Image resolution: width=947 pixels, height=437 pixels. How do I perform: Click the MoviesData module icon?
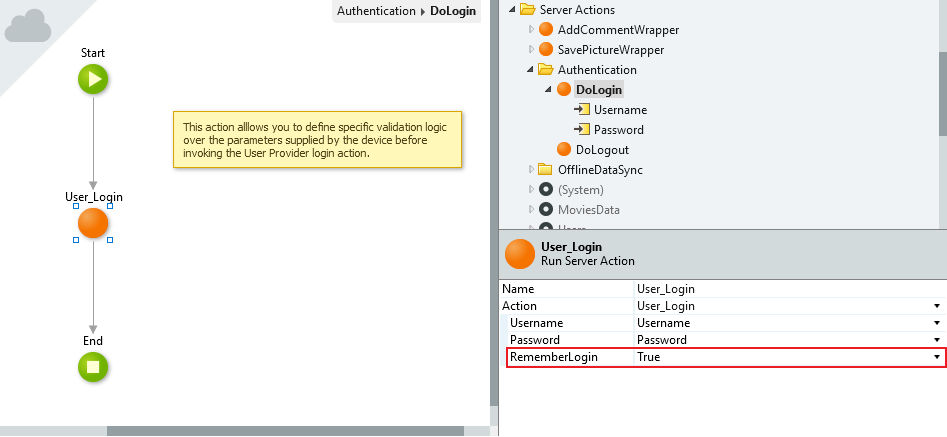[545, 210]
